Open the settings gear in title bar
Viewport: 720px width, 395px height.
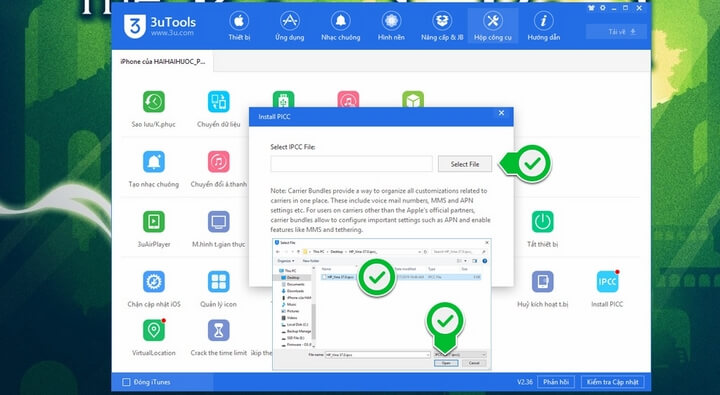click(x=602, y=8)
